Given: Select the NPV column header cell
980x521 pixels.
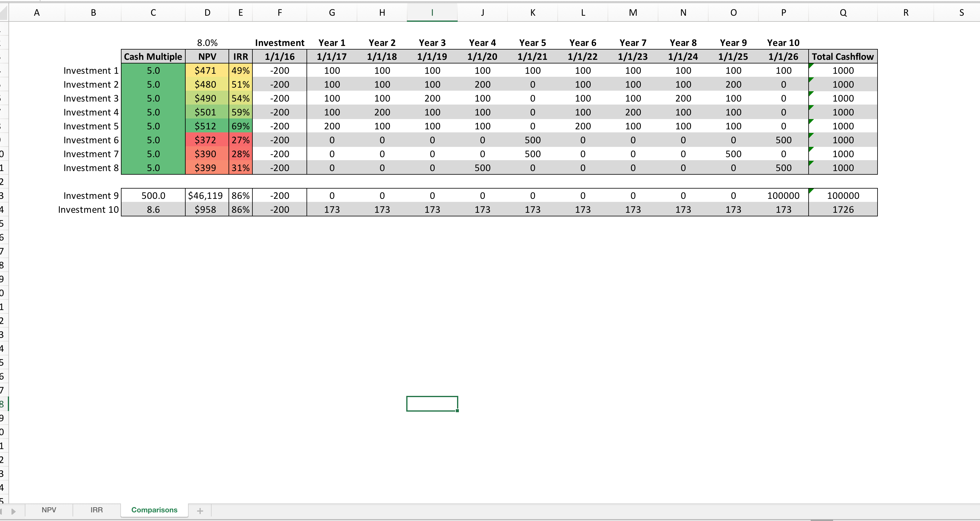Looking at the screenshot, I should [207, 57].
